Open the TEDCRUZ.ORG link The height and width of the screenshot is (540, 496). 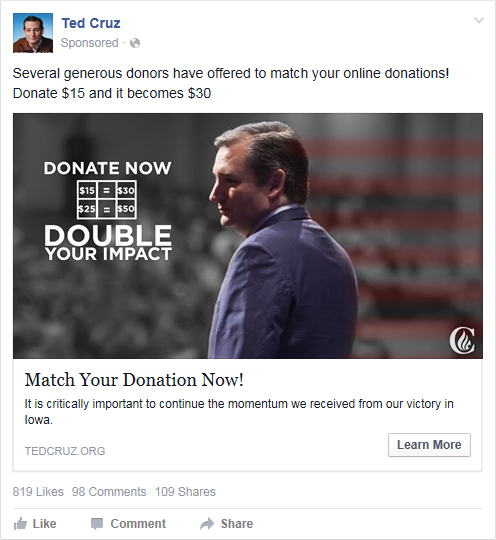coord(65,451)
